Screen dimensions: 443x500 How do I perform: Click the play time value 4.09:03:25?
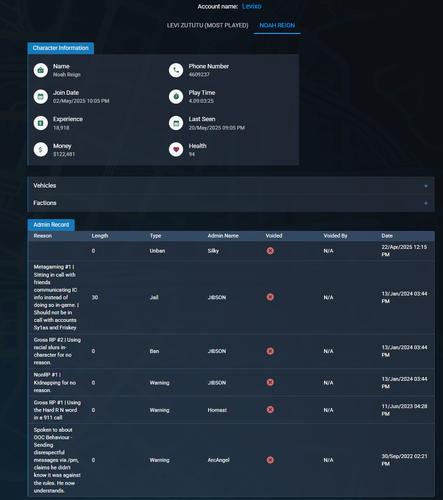click(201, 101)
